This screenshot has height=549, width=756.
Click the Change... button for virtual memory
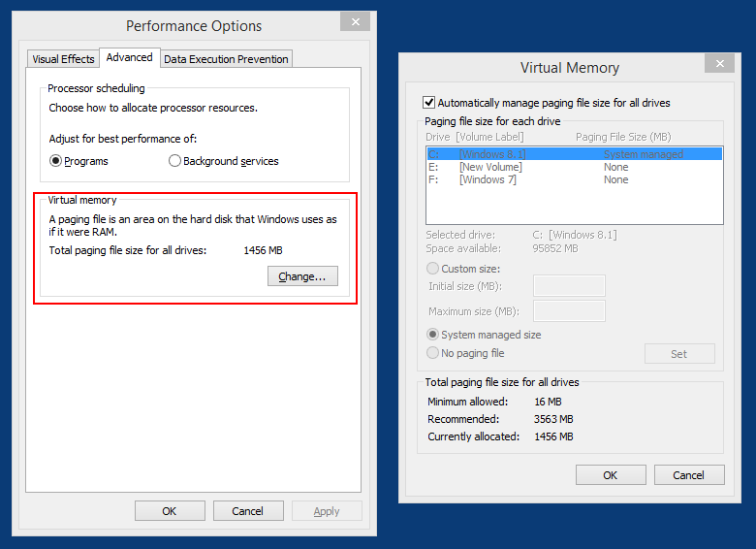302,276
